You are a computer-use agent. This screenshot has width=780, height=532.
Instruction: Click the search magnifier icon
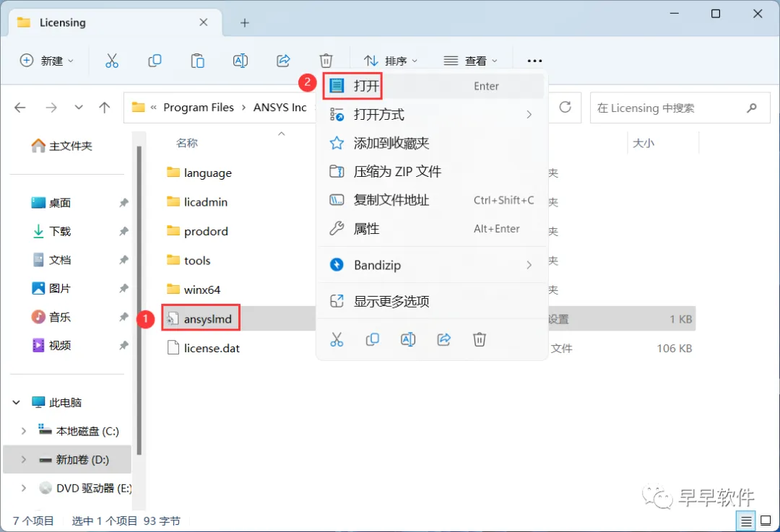click(x=752, y=108)
